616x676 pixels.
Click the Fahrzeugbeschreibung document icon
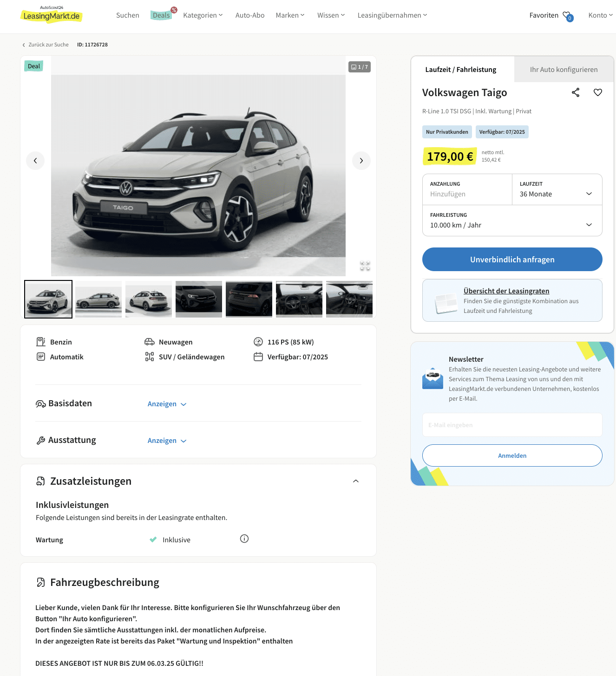click(x=41, y=582)
